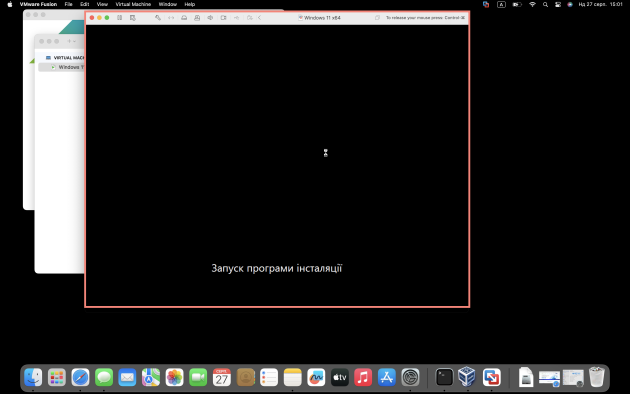This screenshot has height=394, width=630.
Task: Open Finder from the Dock
Action: (33, 377)
